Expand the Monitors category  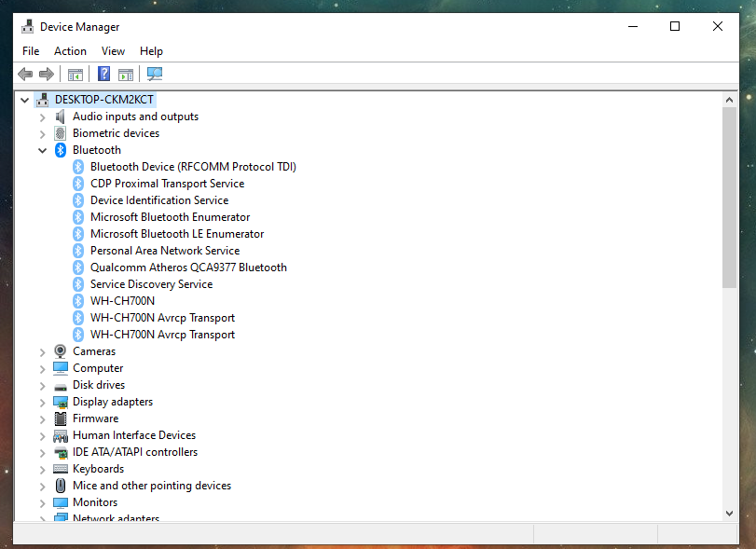pos(43,503)
